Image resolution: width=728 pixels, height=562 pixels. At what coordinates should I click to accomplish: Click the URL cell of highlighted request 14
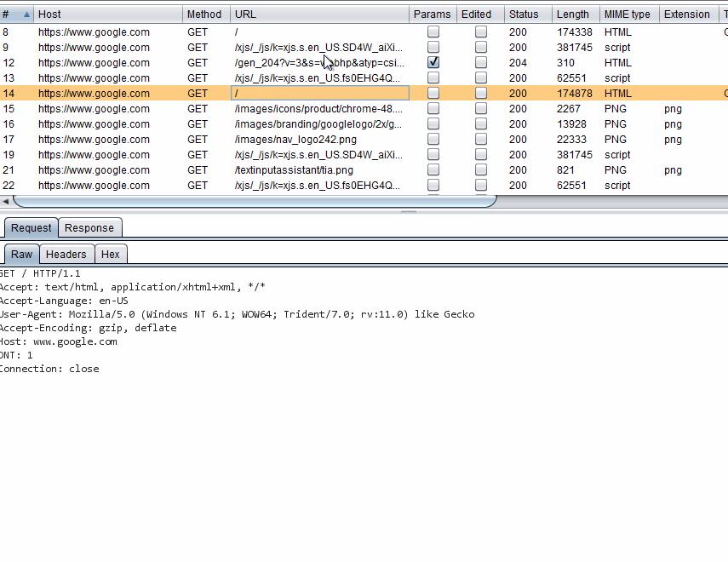pyautogui.click(x=320, y=93)
